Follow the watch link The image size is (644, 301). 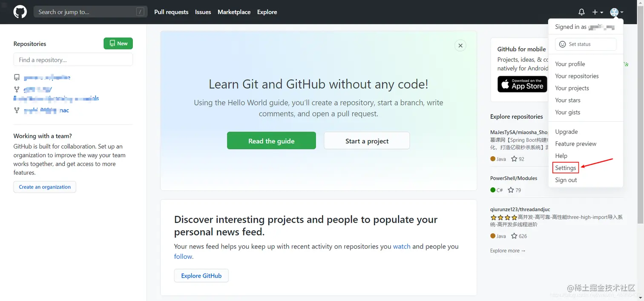pyautogui.click(x=402, y=246)
